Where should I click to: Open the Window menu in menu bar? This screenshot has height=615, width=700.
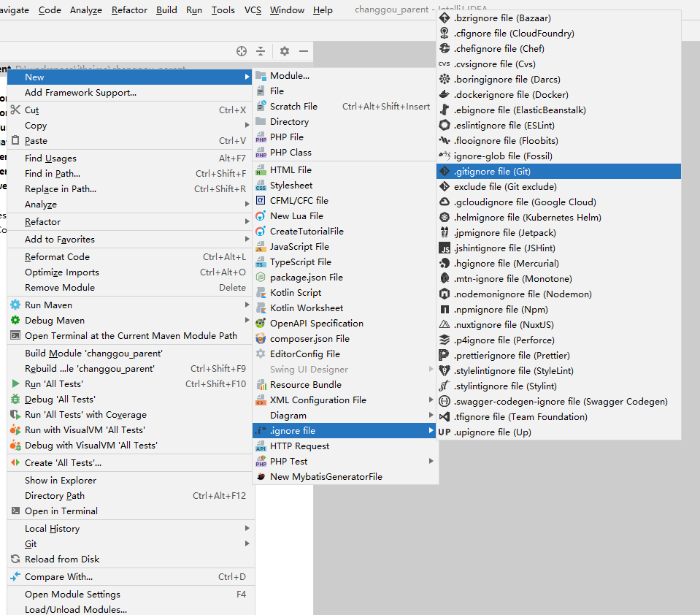(287, 9)
